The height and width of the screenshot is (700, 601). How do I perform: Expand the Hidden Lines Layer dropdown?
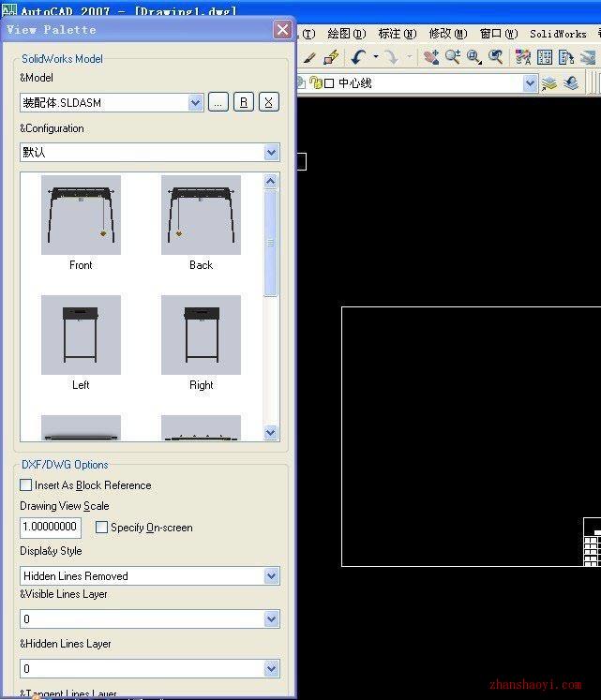coord(272,669)
